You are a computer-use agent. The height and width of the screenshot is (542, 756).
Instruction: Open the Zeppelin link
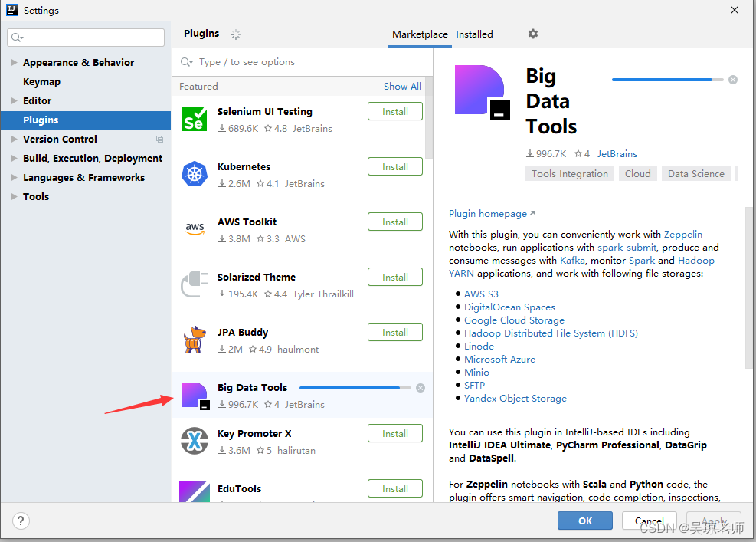(x=682, y=235)
